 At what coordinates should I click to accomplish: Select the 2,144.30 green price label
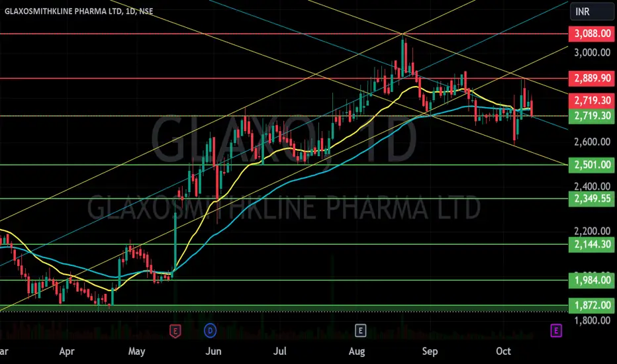[x=592, y=244]
